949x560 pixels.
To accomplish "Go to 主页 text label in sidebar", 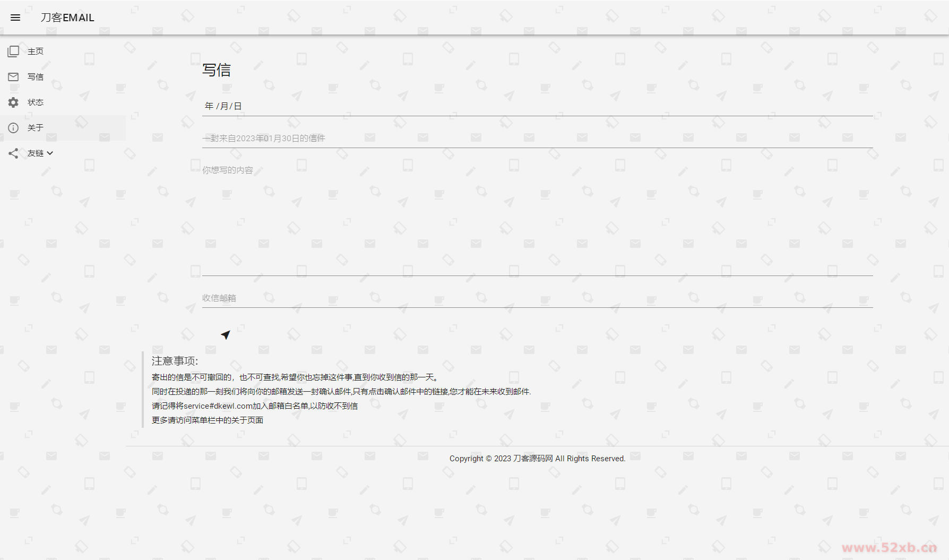I will point(36,51).
